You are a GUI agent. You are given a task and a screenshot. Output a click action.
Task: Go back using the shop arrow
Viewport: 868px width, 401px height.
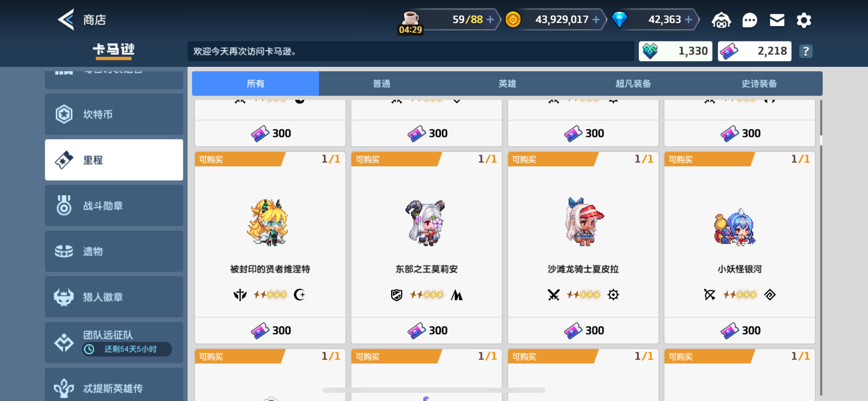(x=66, y=20)
